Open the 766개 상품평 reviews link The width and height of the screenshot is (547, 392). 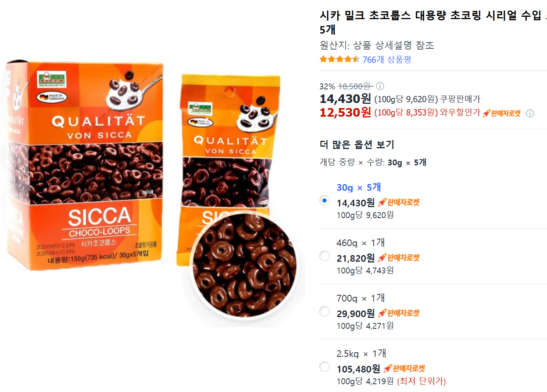(x=387, y=59)
